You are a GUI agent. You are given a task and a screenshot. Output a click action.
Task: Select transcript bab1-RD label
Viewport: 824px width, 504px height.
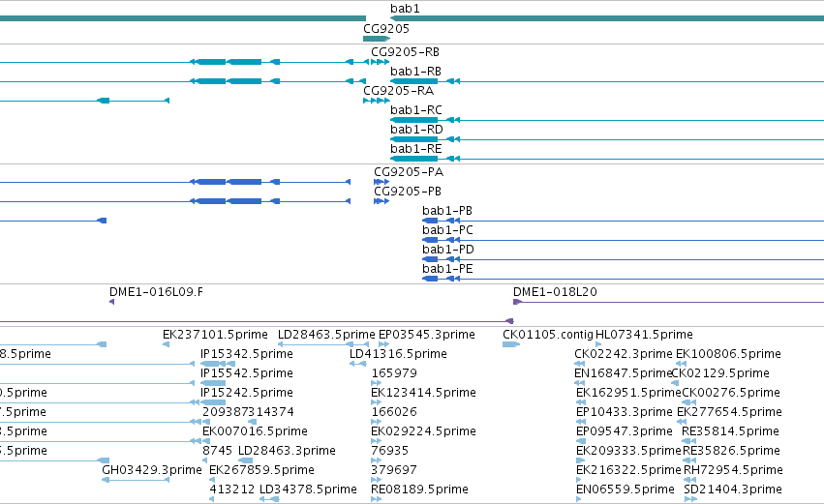click(x=416, y=130)
